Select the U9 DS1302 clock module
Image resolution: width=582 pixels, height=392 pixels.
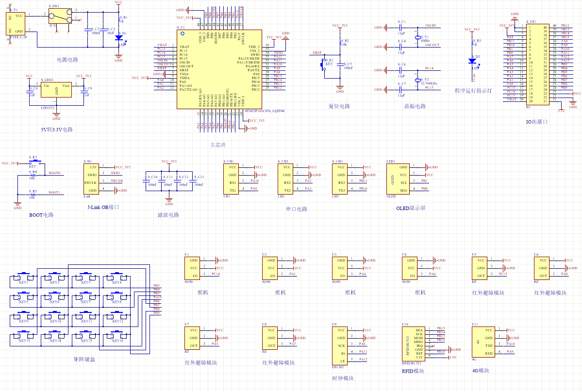(x=340, y=345)
